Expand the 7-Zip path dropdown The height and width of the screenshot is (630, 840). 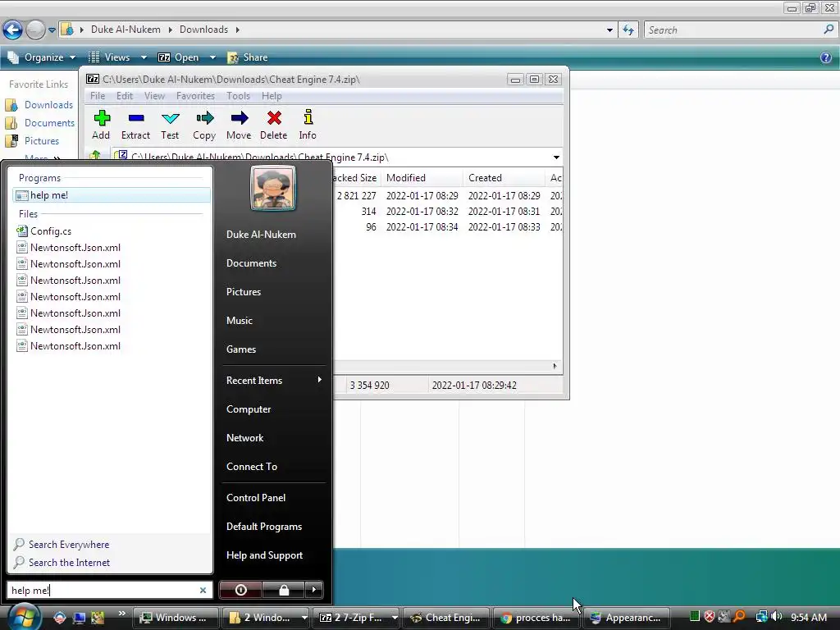pos(556,157)
